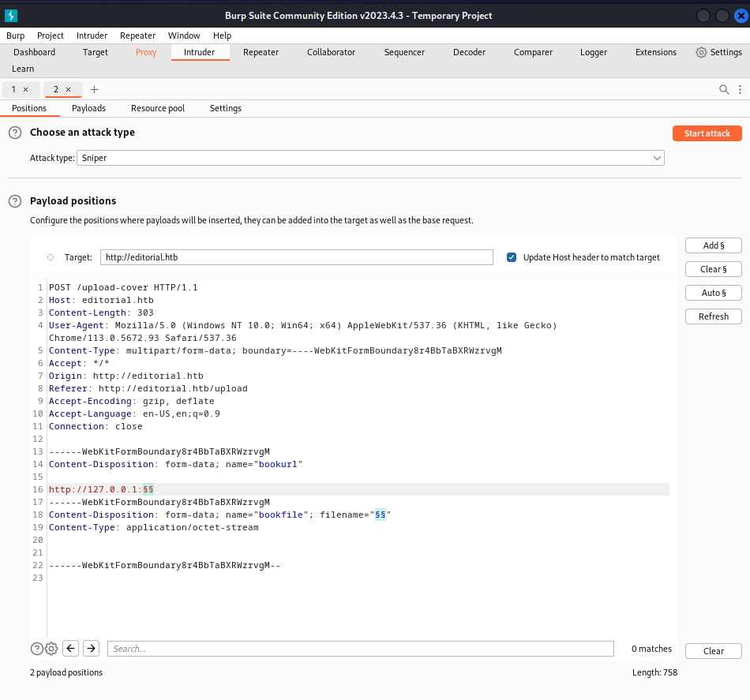Screen dimensions: 750x700
Task: Open search help question mark icon
Action: pyautogui.click(x=37, y=649)
